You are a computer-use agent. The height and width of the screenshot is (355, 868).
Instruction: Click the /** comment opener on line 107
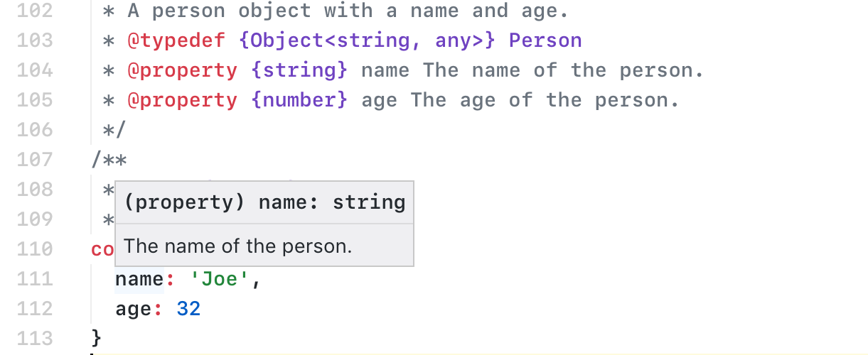click(109, 160)
